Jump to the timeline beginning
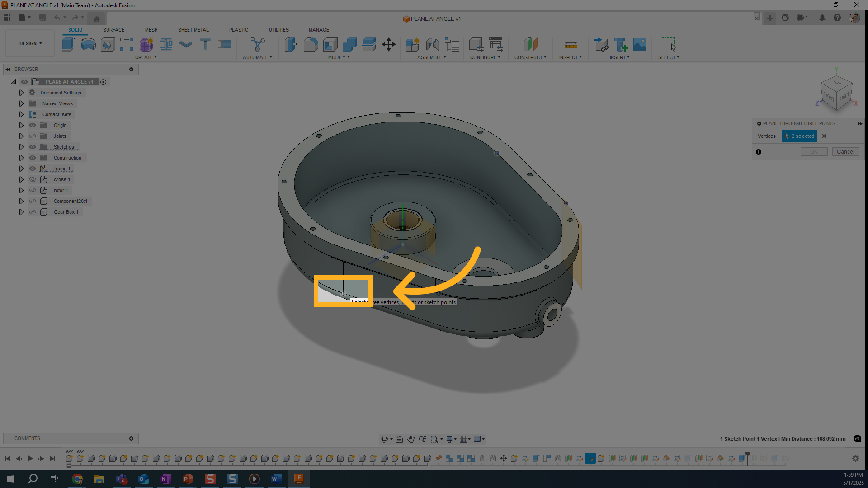The image size is (868, 488). [x=7, y=458]
